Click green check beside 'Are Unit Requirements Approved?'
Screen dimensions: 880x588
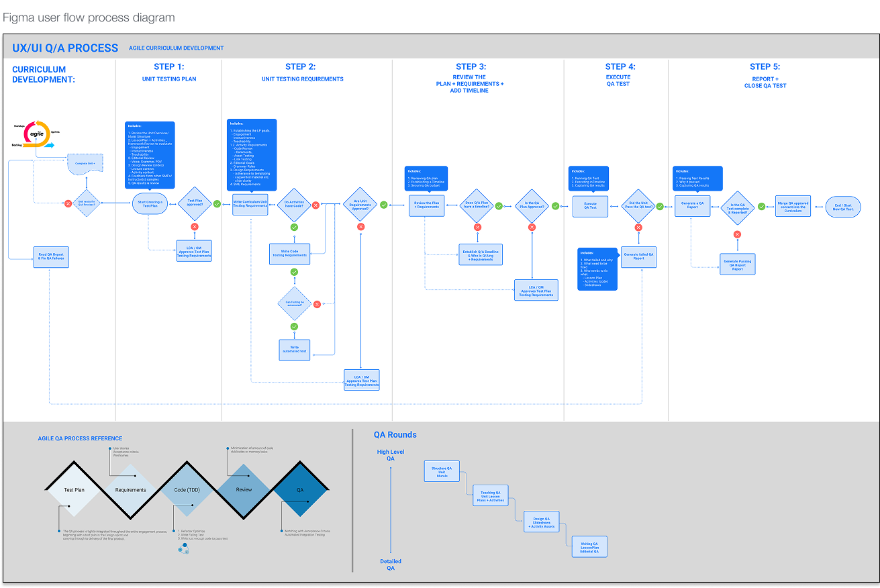coord(383,205)
